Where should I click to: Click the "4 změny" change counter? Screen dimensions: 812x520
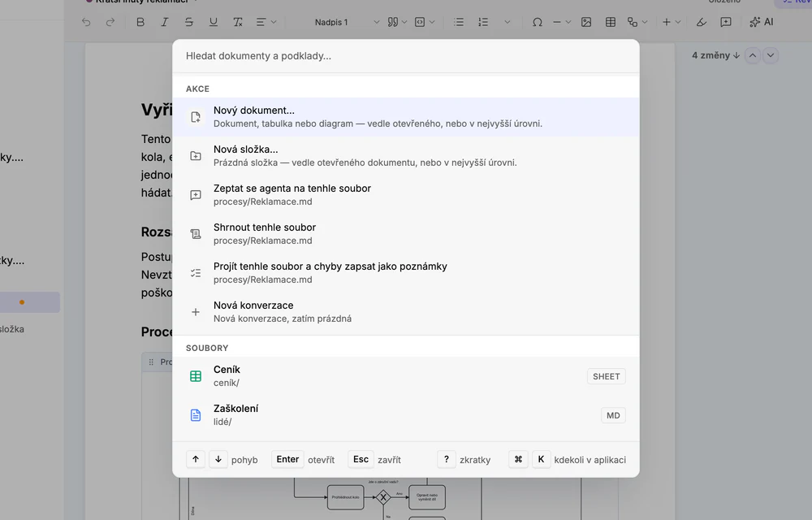pos(715,55)
